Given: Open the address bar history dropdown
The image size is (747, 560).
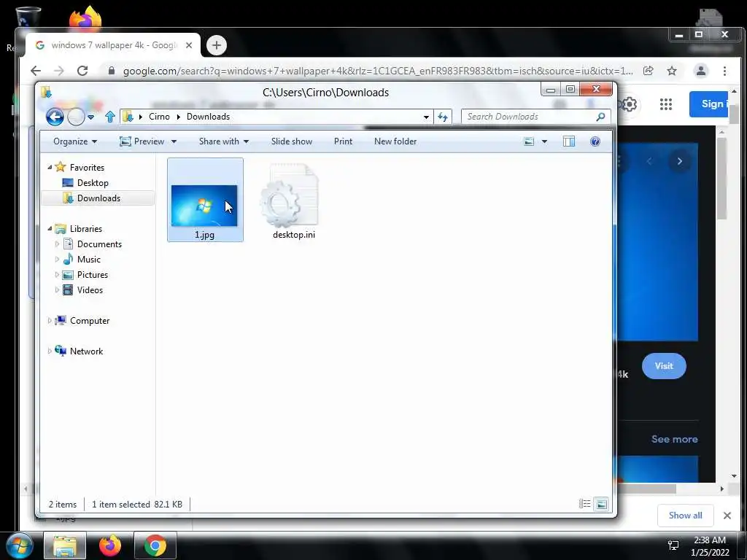Looking at the screenshot, I should tap(426, 117).
